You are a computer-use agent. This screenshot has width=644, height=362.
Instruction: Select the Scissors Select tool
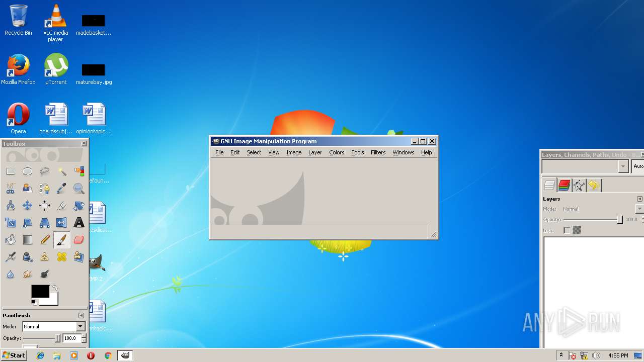(x=11, y=189)
